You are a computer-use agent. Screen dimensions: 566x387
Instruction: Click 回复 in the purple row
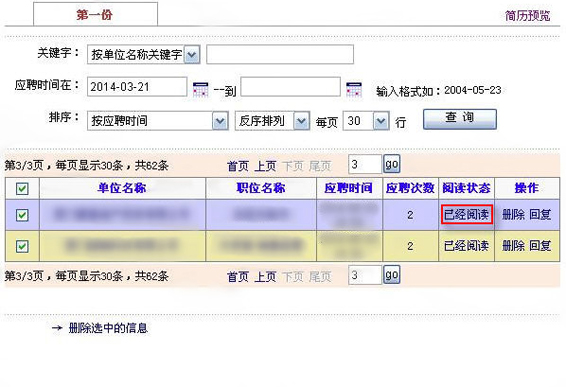click(x=540, y=215)
